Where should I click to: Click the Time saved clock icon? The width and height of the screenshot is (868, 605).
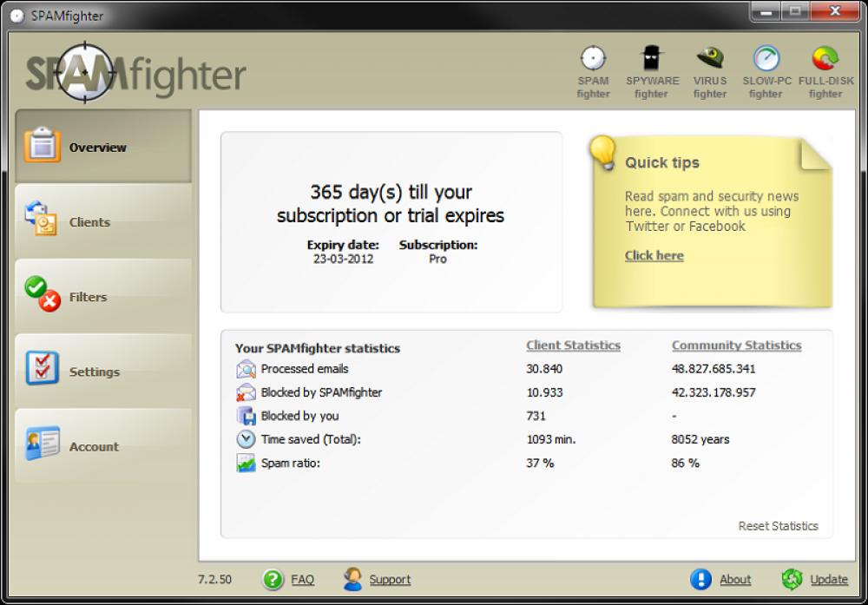245,439
